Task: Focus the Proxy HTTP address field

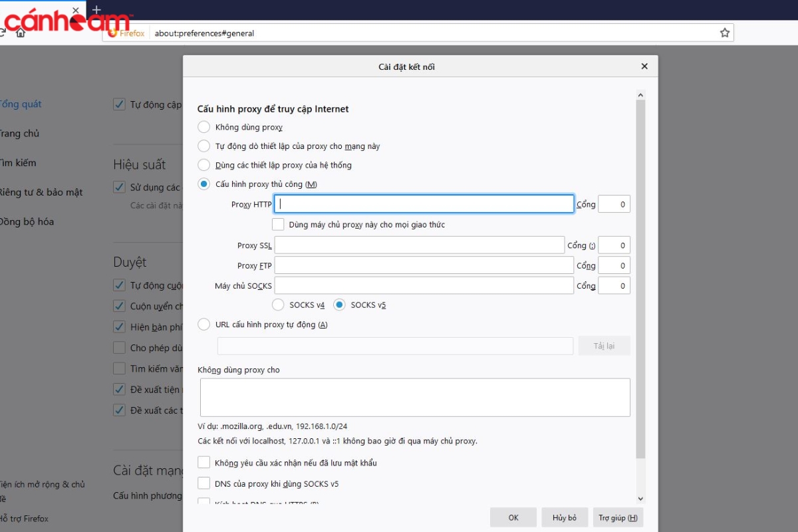Action: coord(424,204)
